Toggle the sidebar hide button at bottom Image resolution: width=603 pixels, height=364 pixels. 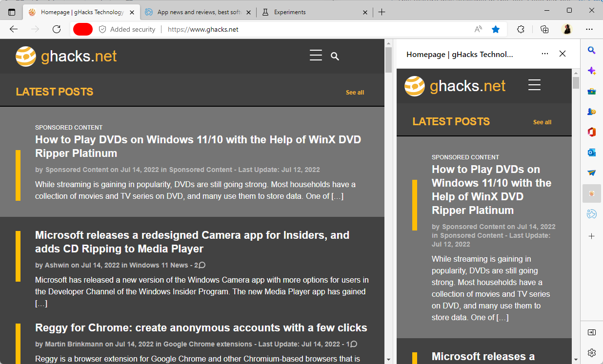591,332
